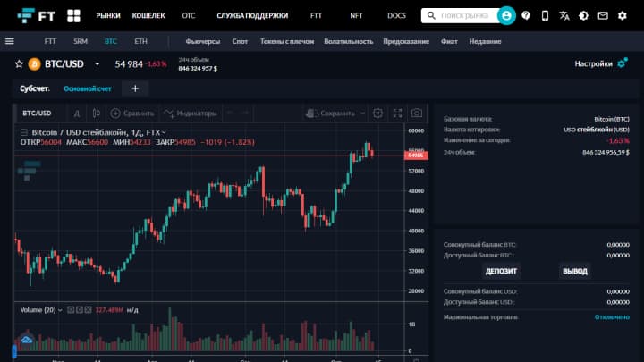Click Отключено margin trading link

click(612, 316)
